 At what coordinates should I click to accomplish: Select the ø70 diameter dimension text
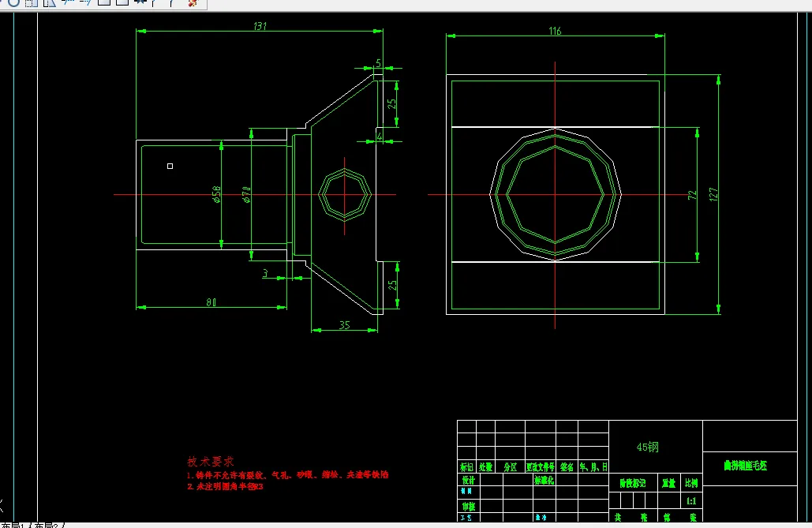tap(246, 194)
